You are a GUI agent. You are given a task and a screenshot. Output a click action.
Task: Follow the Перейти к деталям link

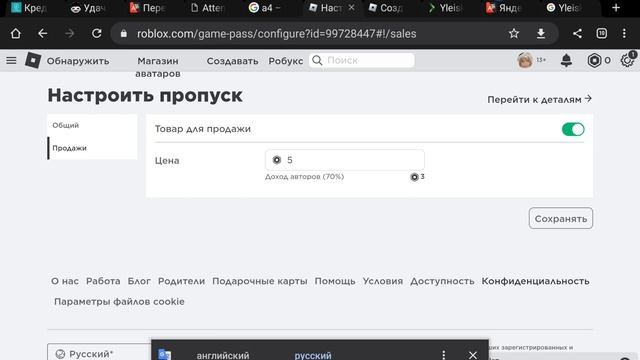coord(540,99)
